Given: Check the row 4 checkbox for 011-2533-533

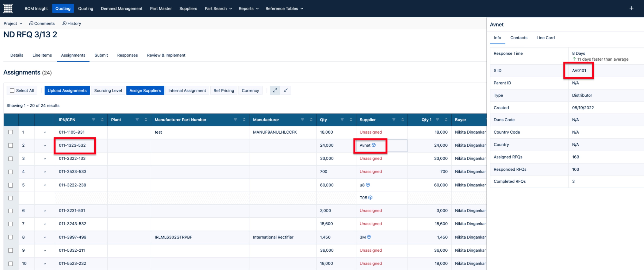Looking at the screenshot, I should click(x=10, y=172).
